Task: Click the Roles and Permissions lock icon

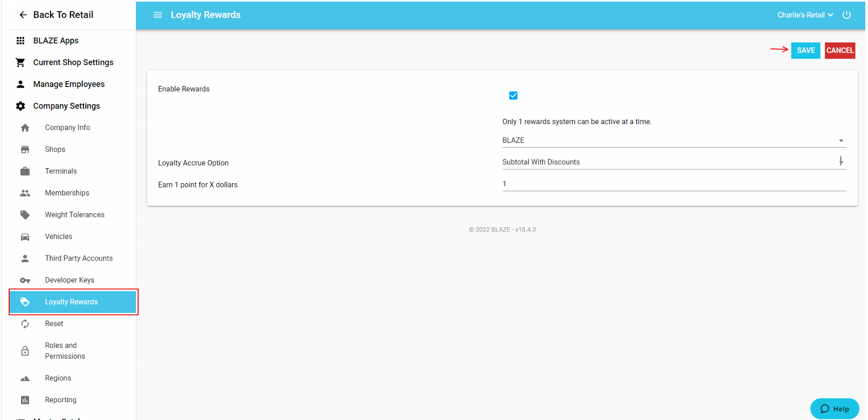Action: (25, 351)
